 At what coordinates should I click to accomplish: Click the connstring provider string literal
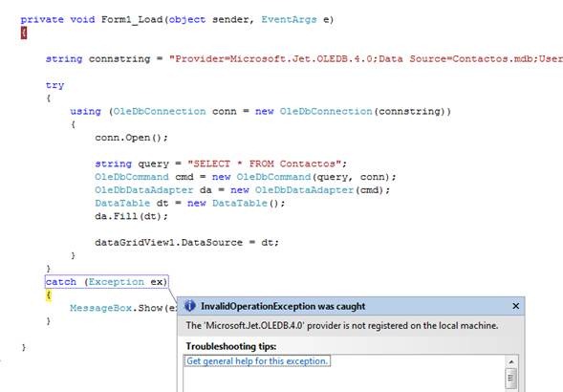coord(366,59)
